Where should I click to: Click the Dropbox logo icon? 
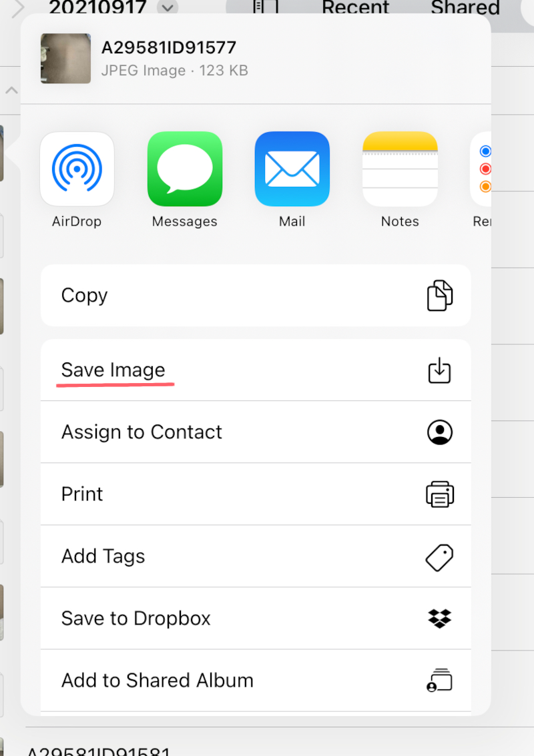coord(439,619)
